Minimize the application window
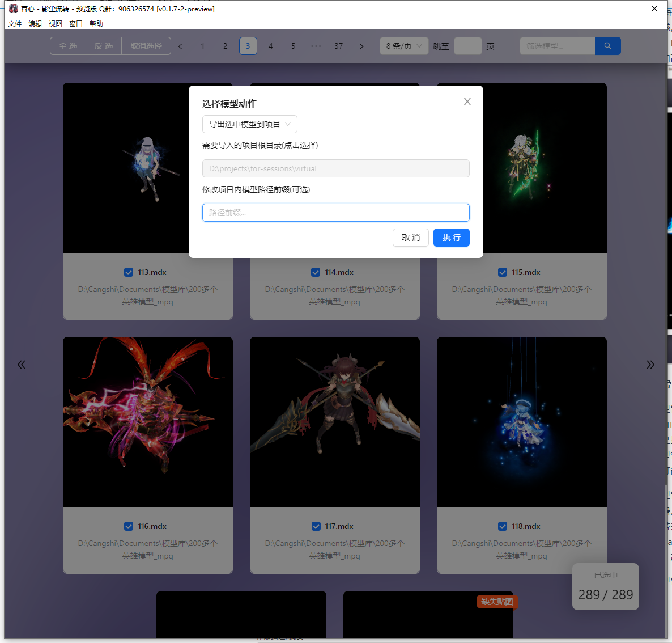 pyautogui.click(x=603, y=9)
